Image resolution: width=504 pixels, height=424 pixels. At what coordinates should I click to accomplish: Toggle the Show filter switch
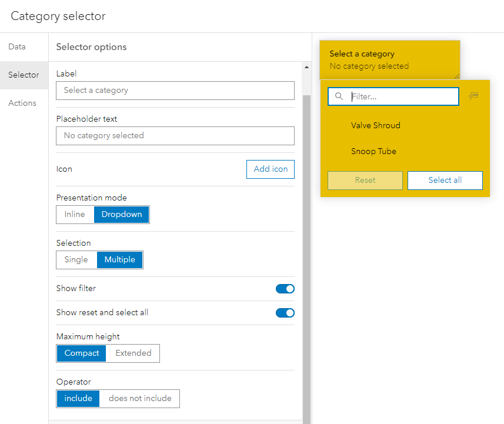(285, 289)
